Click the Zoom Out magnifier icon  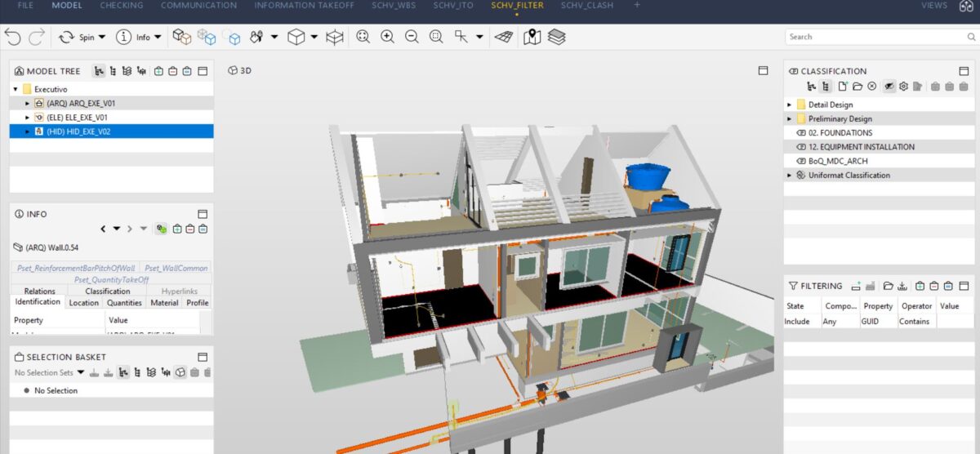coord(412,37)
